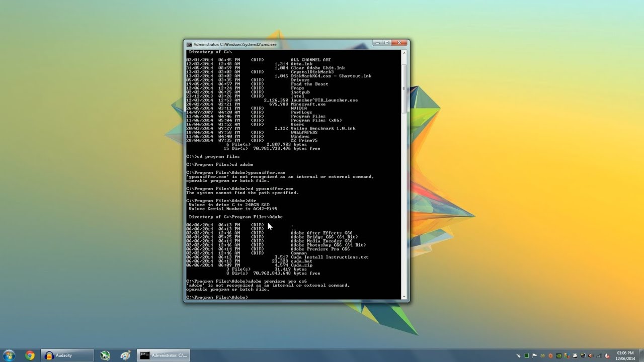This screenshot has width=644, height=362.
Task: Click the red speaker tray icon
Action: click(591, 356)
